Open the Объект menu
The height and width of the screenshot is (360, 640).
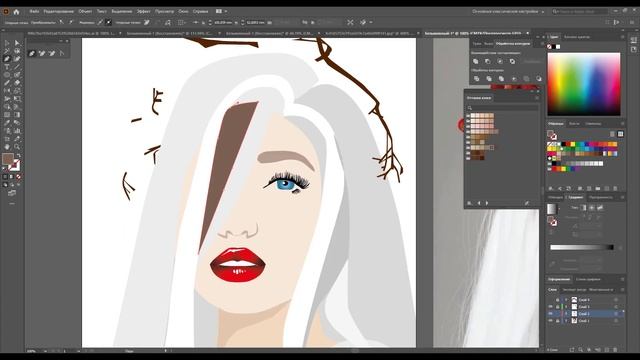tap(85, 11)
